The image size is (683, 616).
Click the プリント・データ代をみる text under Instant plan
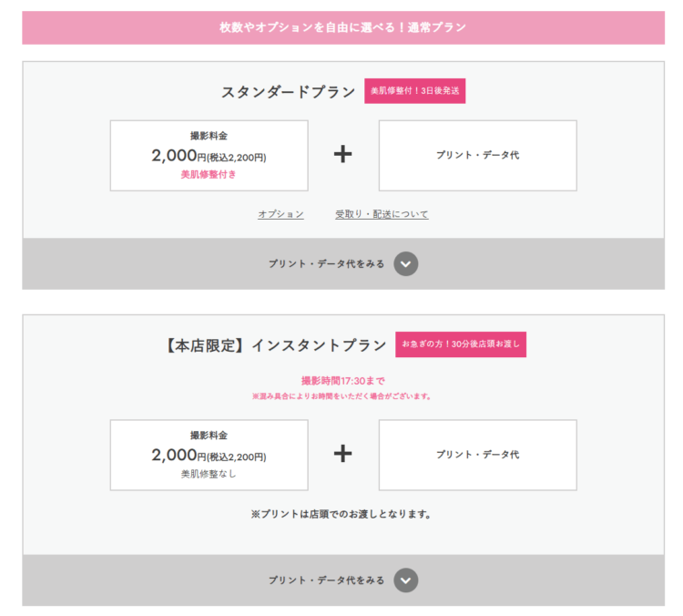[326, 580]
